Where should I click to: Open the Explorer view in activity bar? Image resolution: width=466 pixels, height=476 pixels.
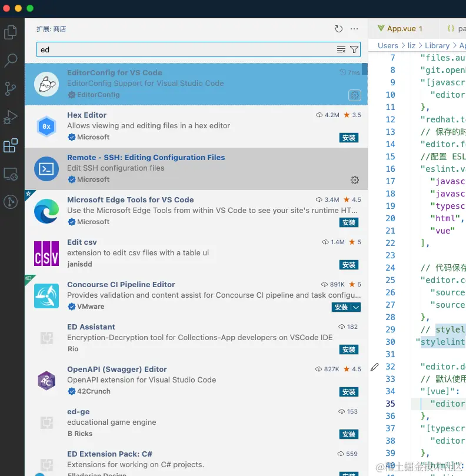click(x=11, y=32)
